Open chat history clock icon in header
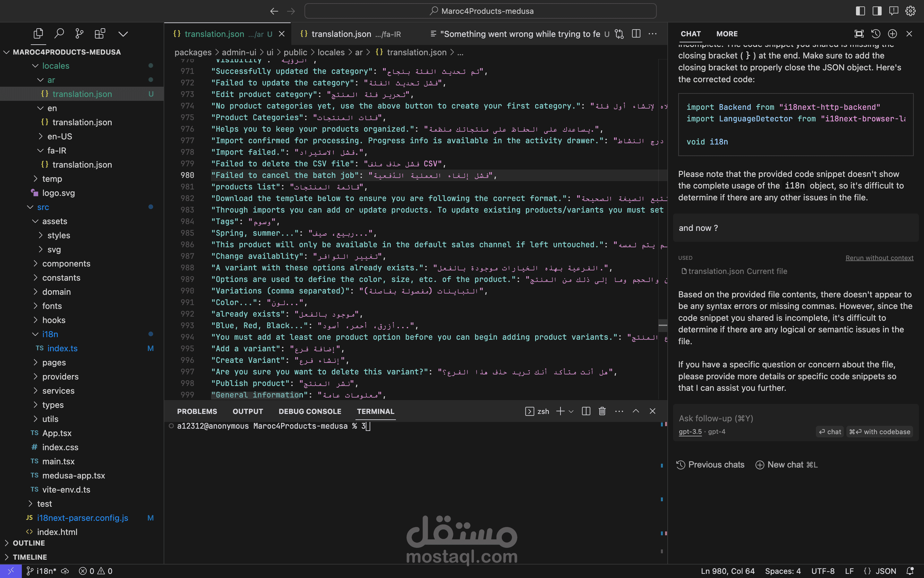The width and height of the screenshot is (924, 578). (876, 34)
